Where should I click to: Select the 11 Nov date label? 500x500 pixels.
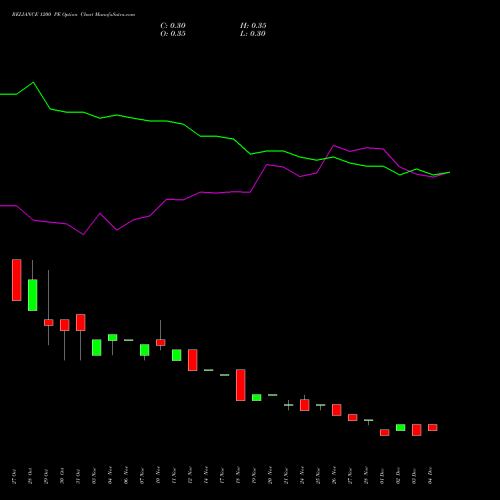pos(174,476)
